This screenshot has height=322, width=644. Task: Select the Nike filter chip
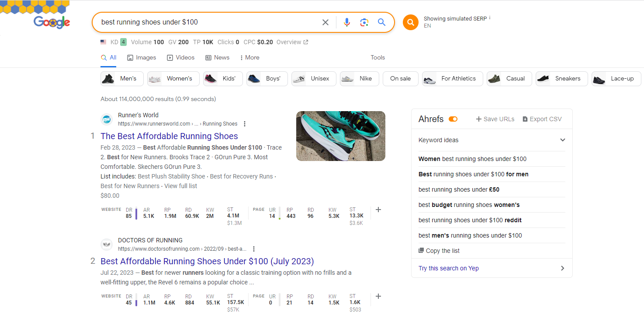(x=360, y=79)
